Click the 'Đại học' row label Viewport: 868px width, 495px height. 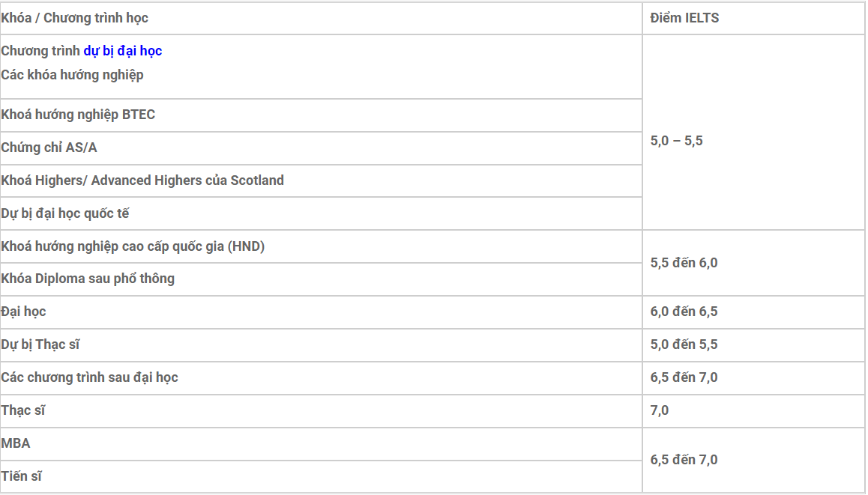(23, 312)
